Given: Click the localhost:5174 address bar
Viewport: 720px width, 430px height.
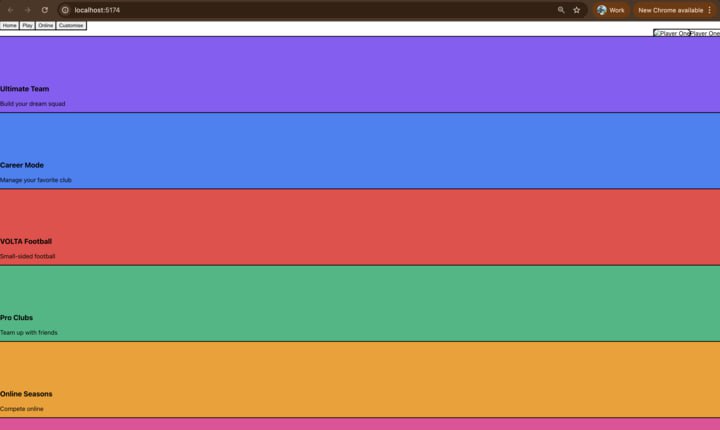Looking at the screenshot, I should 300,10.
